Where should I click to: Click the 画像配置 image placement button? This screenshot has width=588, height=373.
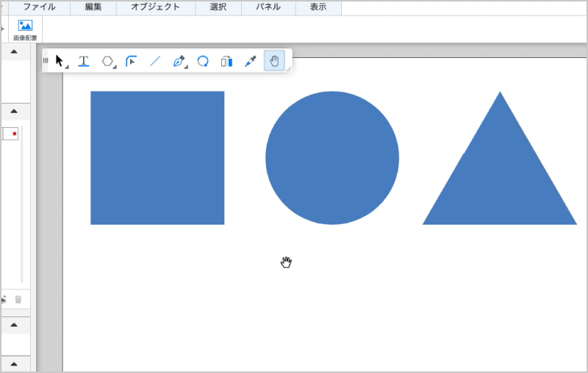[25, 30]
